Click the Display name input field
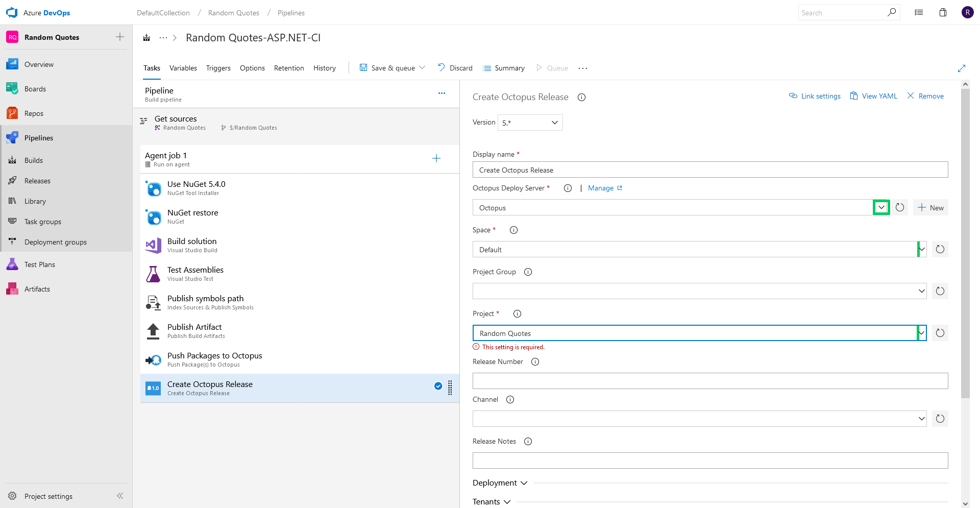 (710, 170)
